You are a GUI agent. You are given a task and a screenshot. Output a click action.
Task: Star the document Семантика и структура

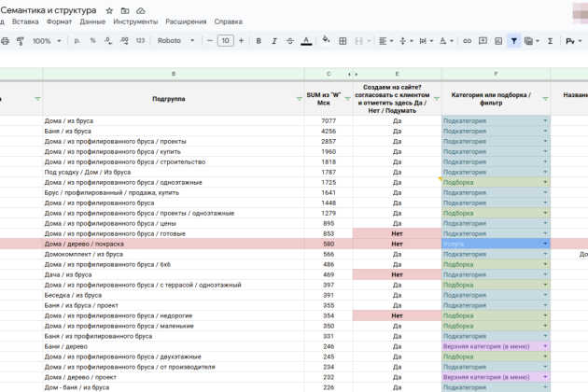[x=110, y=9]
